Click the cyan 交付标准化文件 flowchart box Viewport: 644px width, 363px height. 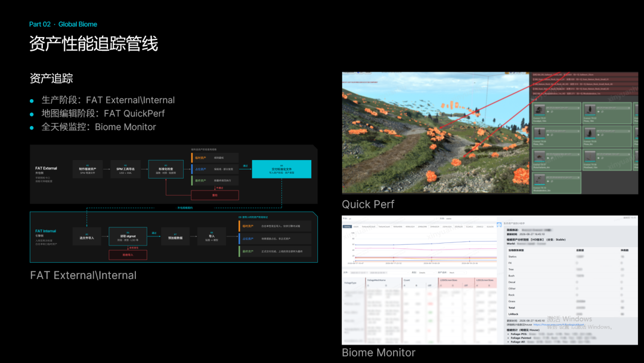[x=281, y=169]
